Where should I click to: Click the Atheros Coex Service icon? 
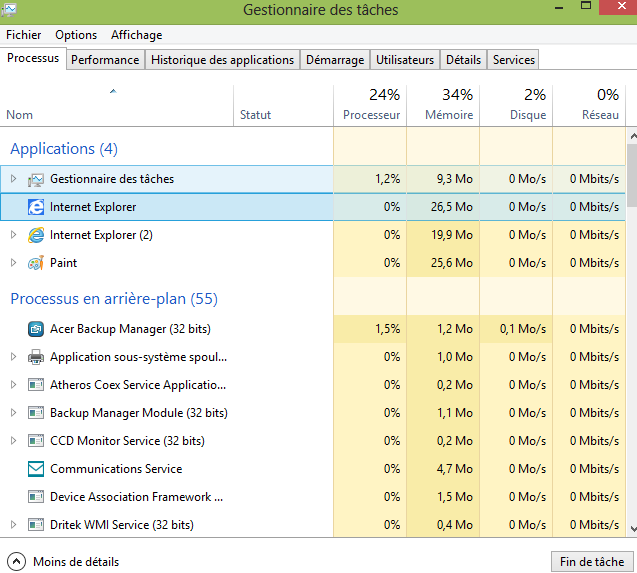[x=36, y=385]
